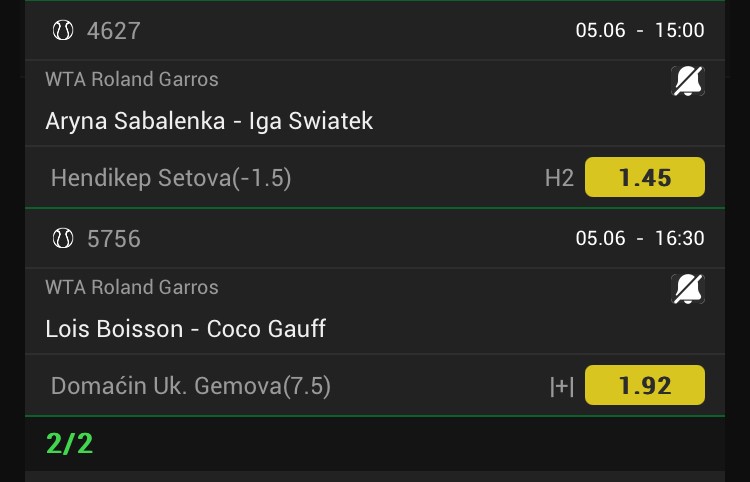Open Aryna Sabalenka - Iga Swiatek match
750x482 pixels.
(209, 120)
